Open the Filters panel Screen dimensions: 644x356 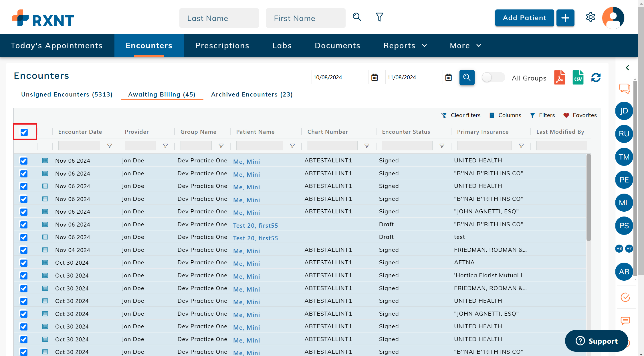click(x=542, y=115)
